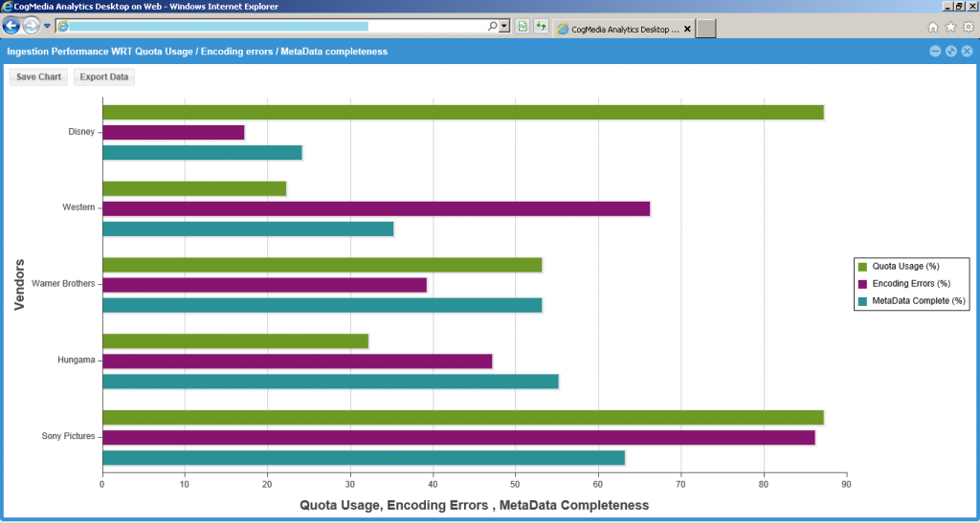
Task: Toggle MetaData Complete (%) legend entry
Action: pyautogui.click(x=910, y=301)
